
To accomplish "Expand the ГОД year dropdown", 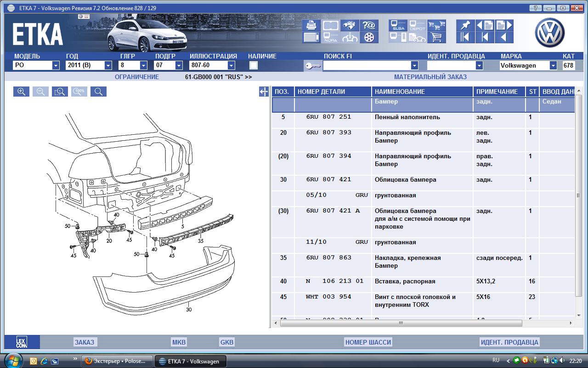I will (x=108, y=66).
